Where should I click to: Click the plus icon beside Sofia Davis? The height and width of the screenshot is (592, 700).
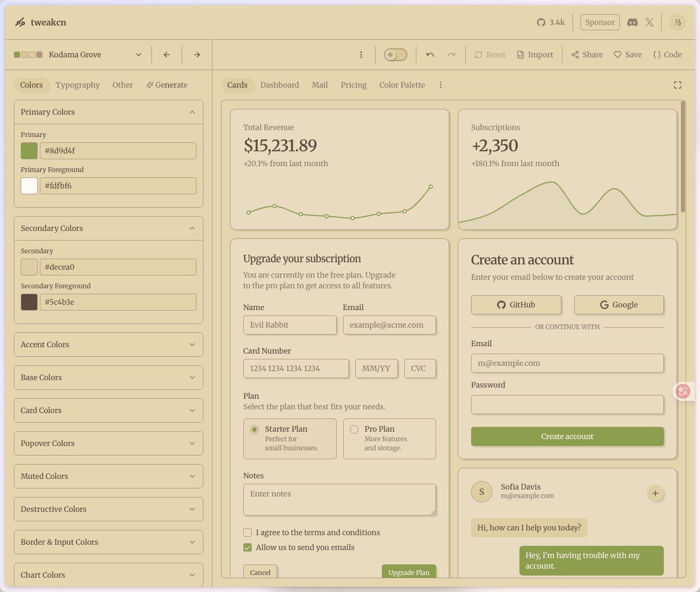[x=655, y=493]
